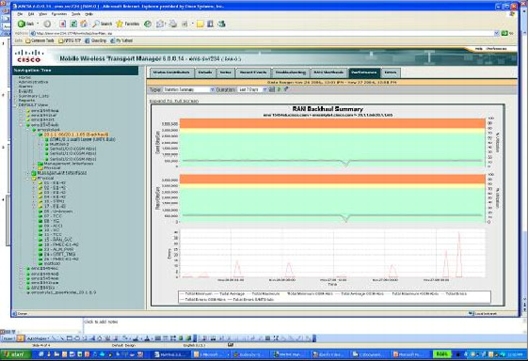This screenshot has width=530, height=363.
Task: Click the browser Home icon
Action: (83, 24)
